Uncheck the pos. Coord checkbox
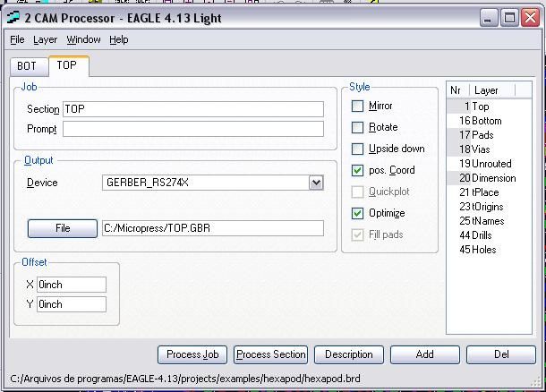546x392 pixels. pyautogui.click(x=357, y=170)
